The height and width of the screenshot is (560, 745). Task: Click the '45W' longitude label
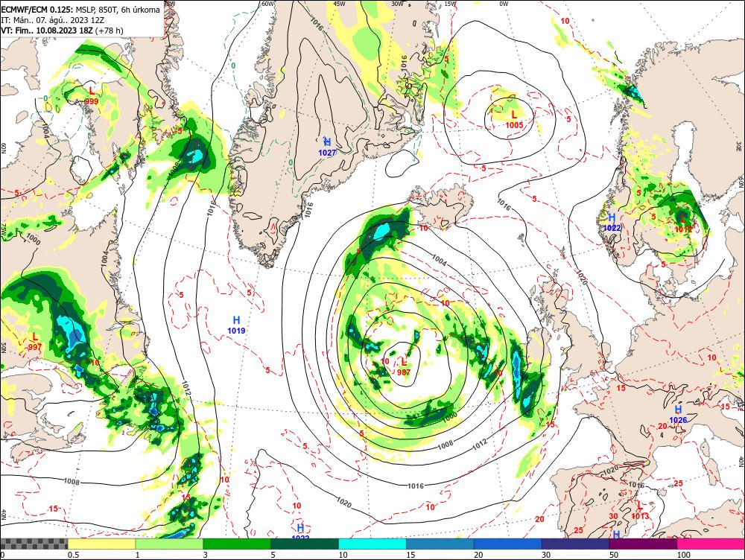coord(339,3)
